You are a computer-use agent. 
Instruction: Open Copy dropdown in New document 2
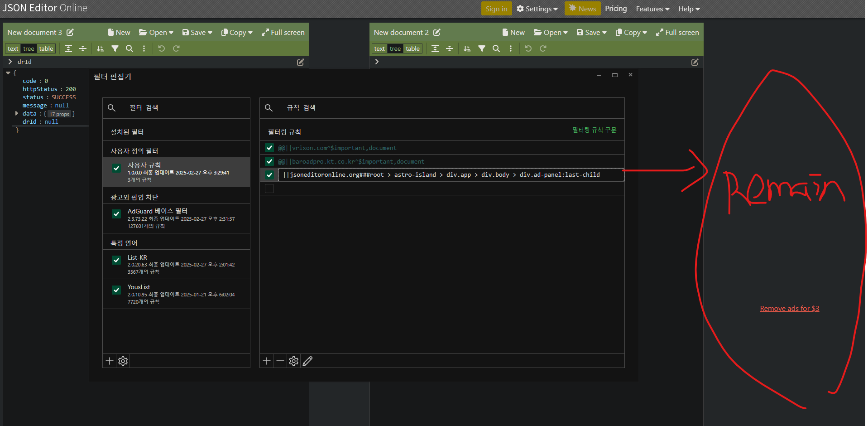point(631,32)
